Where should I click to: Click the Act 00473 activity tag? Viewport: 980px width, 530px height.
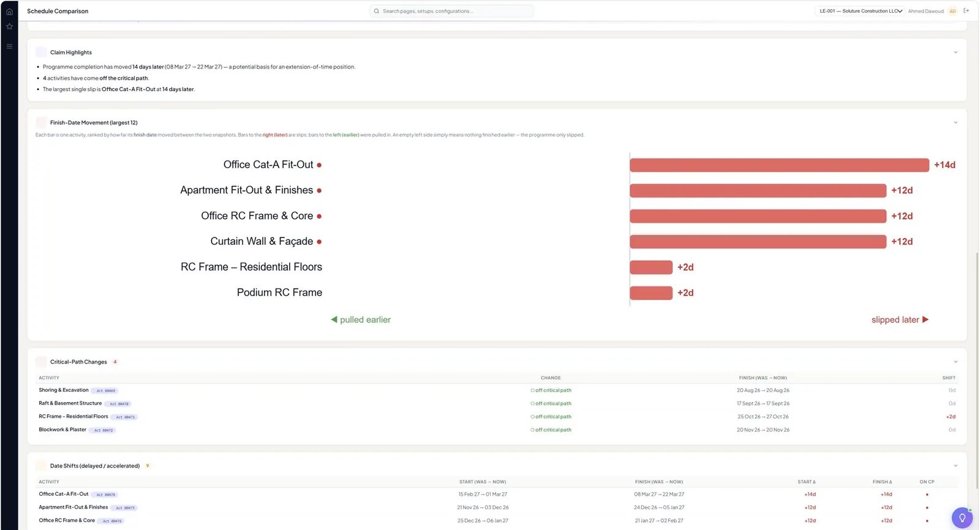point(125,508)
